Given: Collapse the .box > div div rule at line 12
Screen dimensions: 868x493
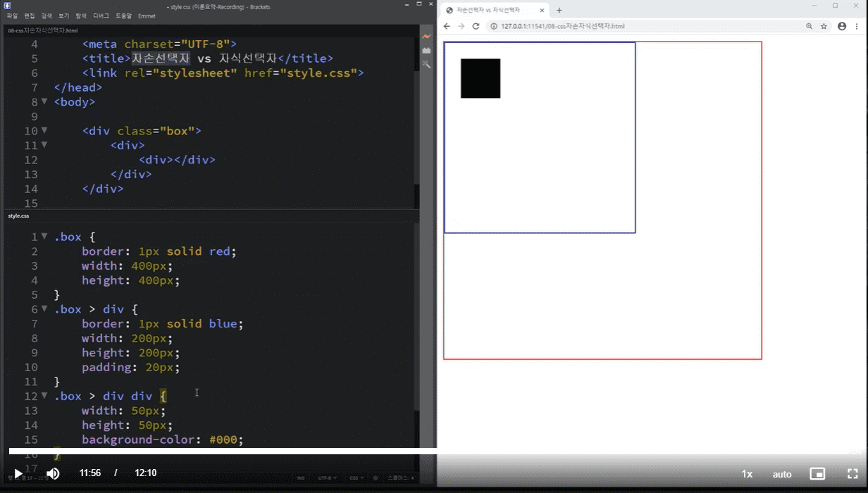Looking at the screenshot, I should click(x=44, y=395).
